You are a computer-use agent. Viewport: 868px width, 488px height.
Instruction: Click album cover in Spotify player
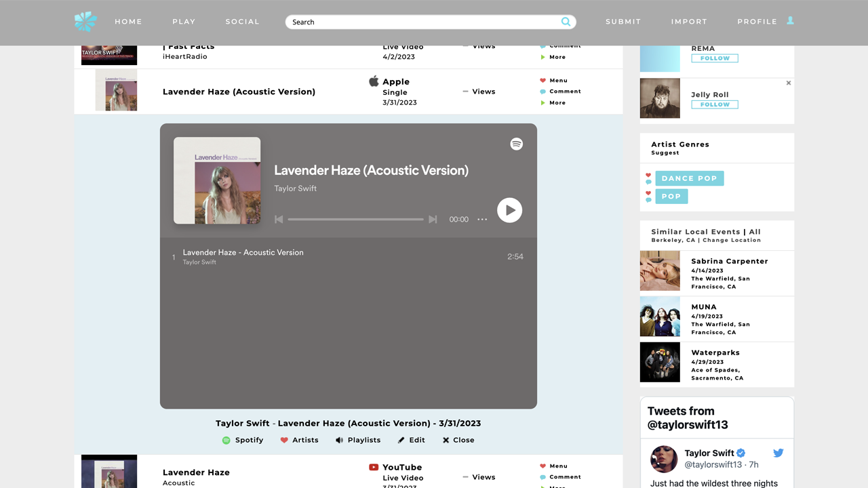pyautogui.click(x=217, y=180)
